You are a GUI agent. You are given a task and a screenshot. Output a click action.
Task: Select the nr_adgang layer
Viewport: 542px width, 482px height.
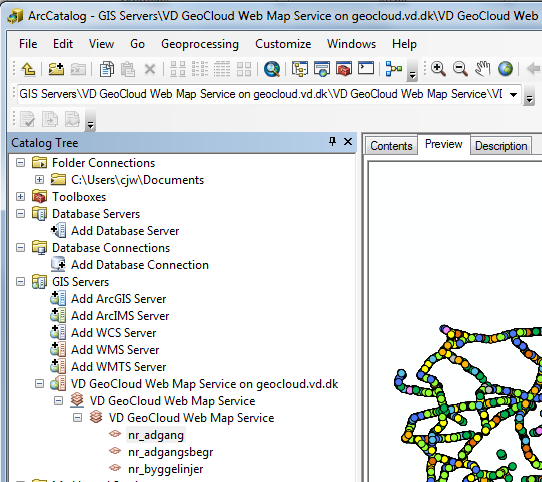(x=156, y=435)
